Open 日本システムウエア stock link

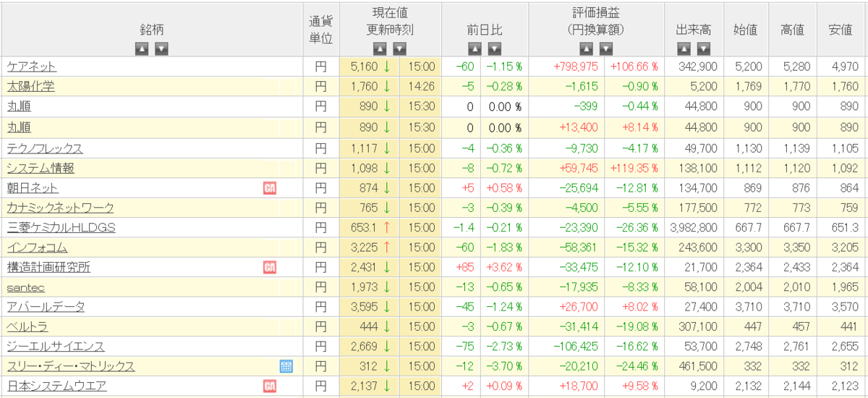tap(56, 386)
